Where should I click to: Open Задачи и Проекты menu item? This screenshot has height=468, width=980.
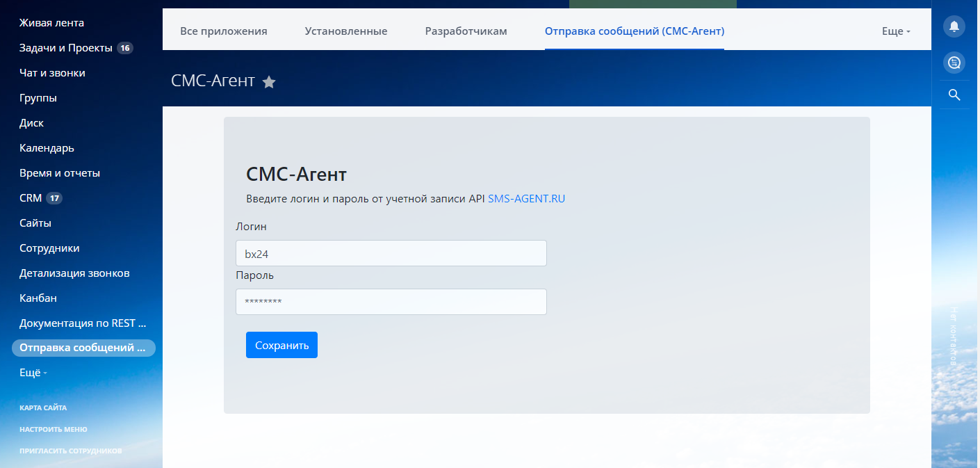(x=65, y=48)
